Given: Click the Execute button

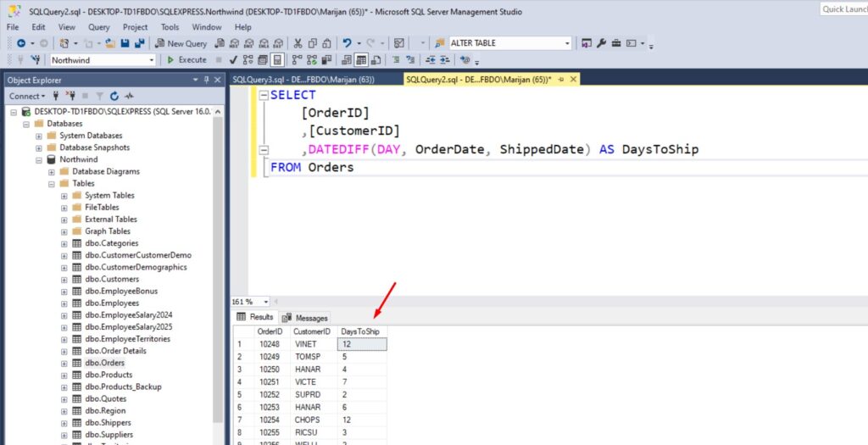Looking at the screenshot, I should click(x=186, y=60).
